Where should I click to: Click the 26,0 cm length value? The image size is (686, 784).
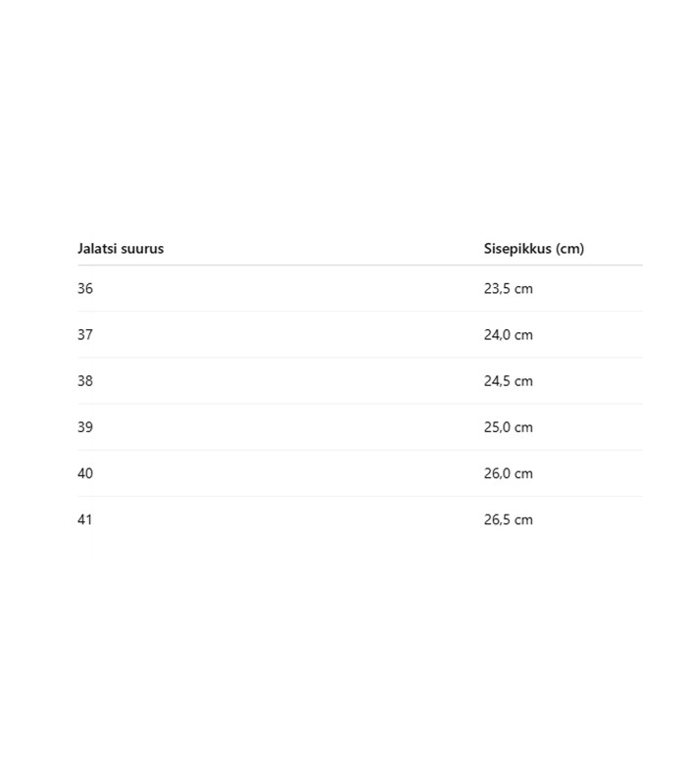click(x=508, y=473)
